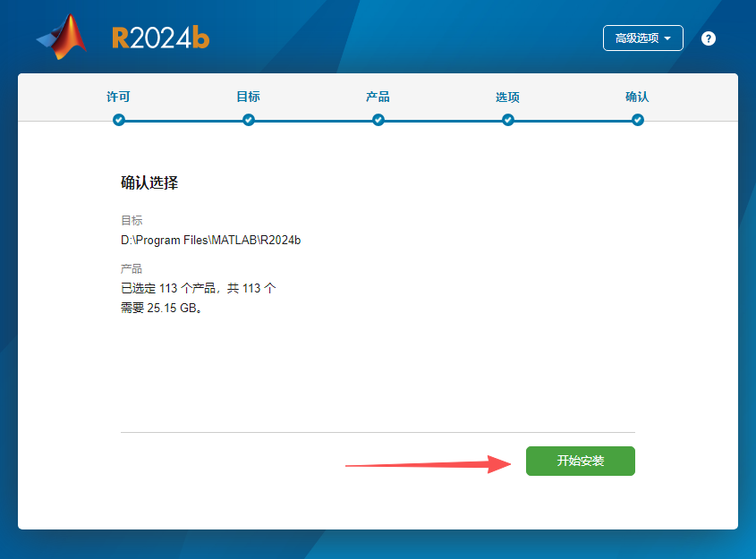The image size is (756, 559).
Task: Click the 选项 step checkmark circle
Action: [x=507, y=119]
